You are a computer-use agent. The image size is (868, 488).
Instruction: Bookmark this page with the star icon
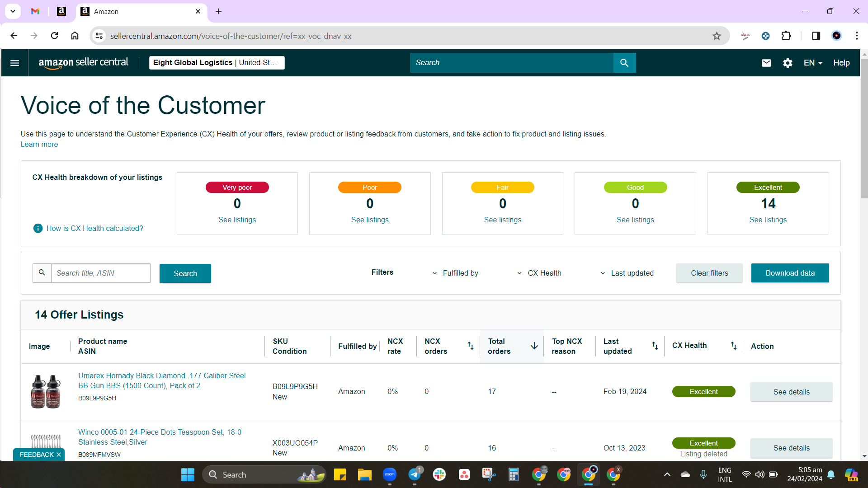click(x=717, y=36)
